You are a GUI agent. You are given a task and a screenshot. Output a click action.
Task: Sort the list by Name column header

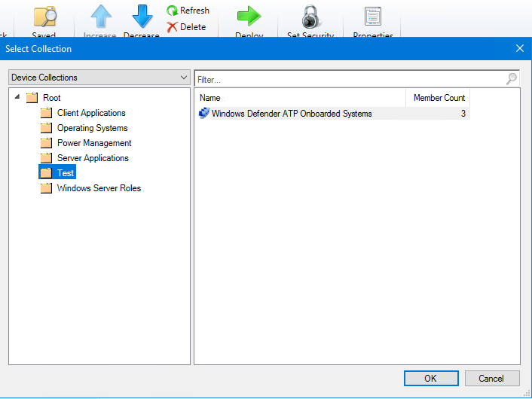click(300, 98)
